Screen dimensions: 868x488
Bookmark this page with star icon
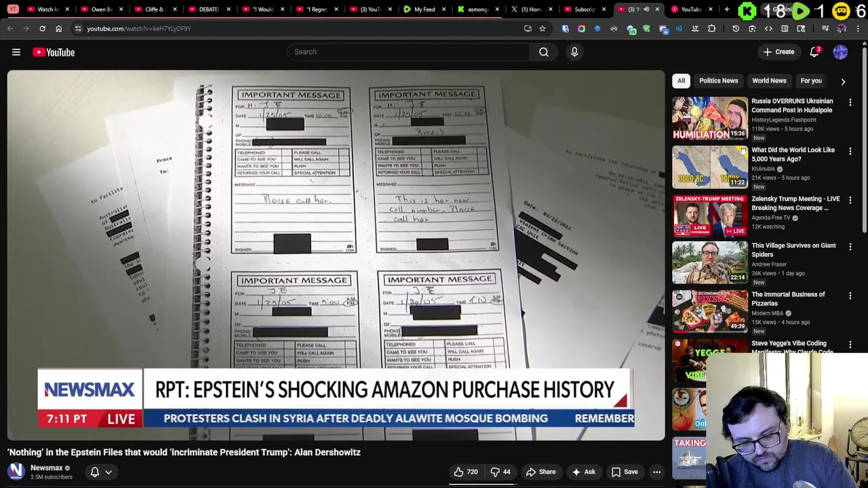point(542,28)
